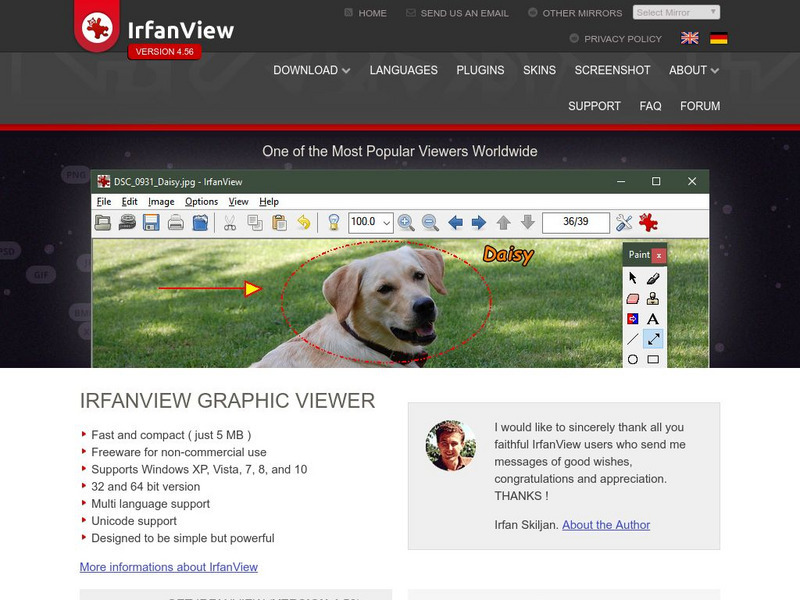This screenshot has width=800, height=600.
Task: Click the red IrfanView about icon in toolbar
Action: coord(648,222)
